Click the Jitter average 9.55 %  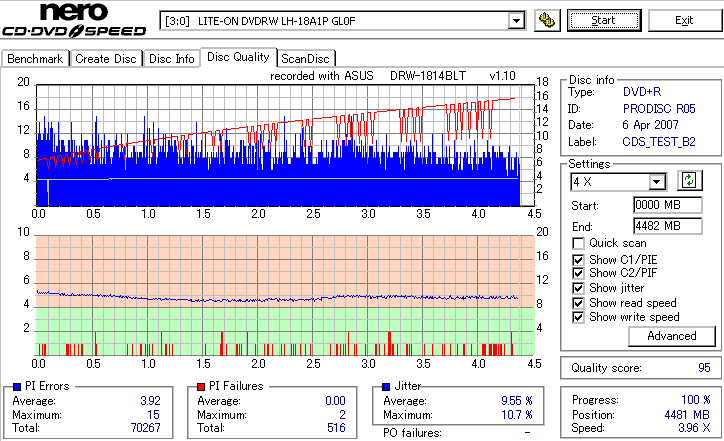click(517, 400)
